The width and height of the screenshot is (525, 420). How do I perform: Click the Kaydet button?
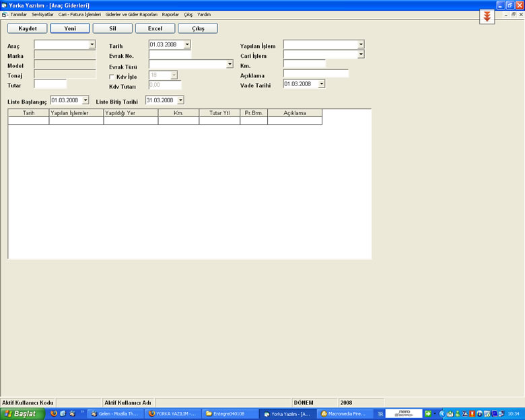(x=28, y=28)
